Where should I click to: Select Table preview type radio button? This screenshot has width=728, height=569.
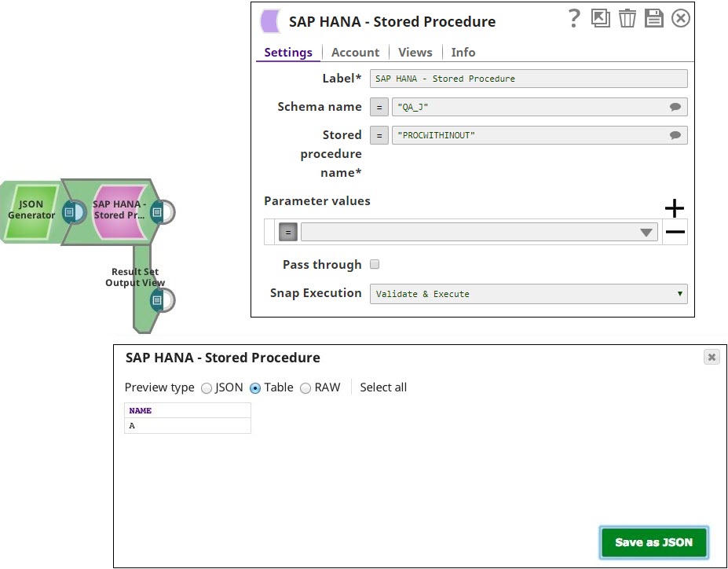pyautogui.click(x=255, y=388)
